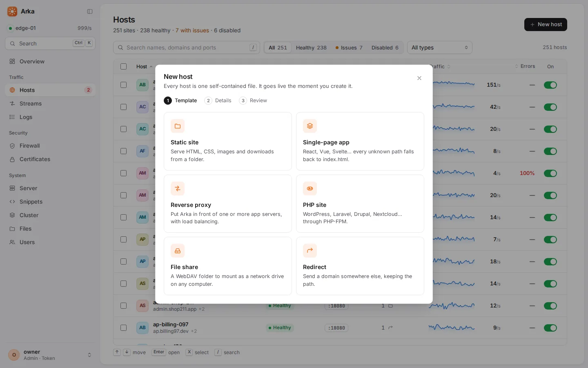Pick the Single-page app template

(360, 141)
